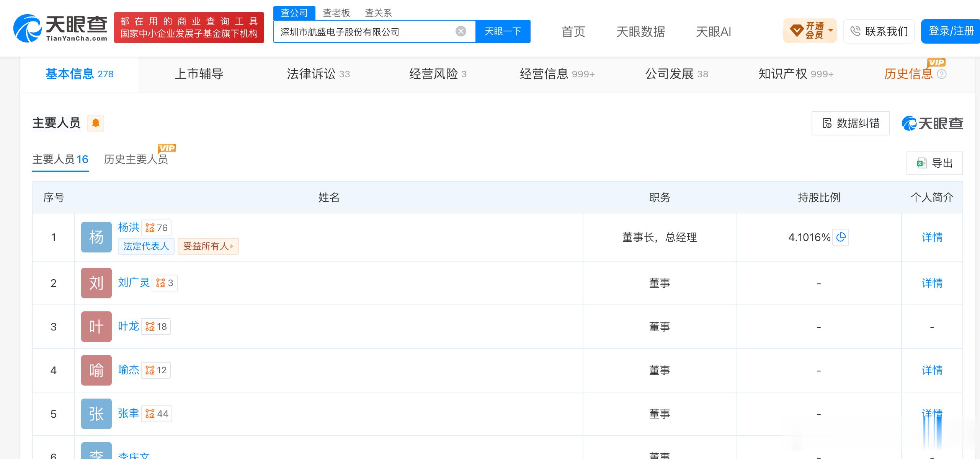Open pie chart icon beside 4.1016%

pos(841,237)
